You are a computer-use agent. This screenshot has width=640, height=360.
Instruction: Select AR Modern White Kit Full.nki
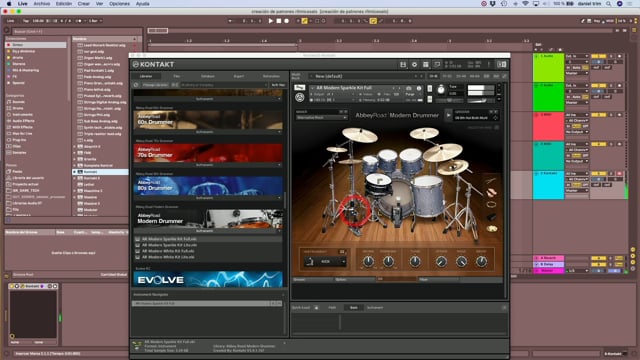point(168,251)
